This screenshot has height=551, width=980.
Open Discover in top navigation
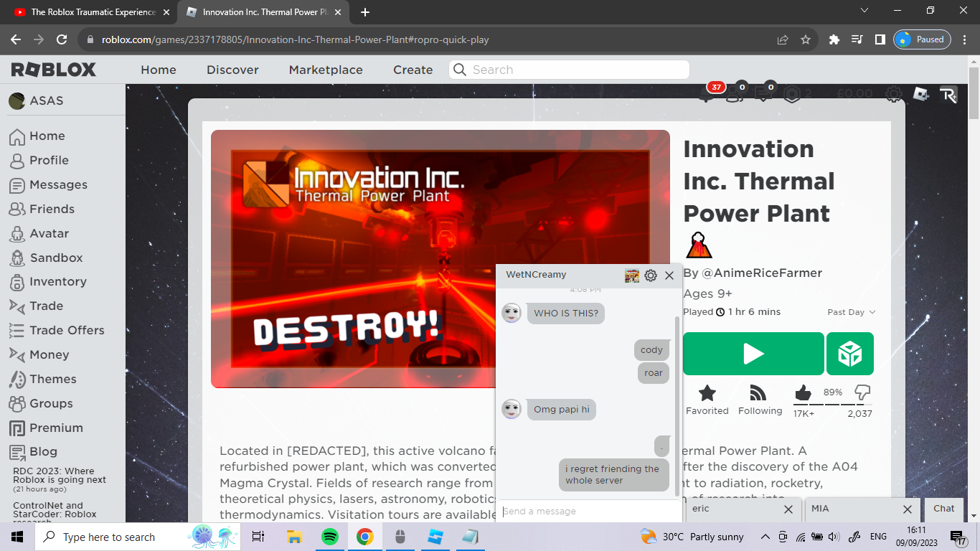point(232,70)
